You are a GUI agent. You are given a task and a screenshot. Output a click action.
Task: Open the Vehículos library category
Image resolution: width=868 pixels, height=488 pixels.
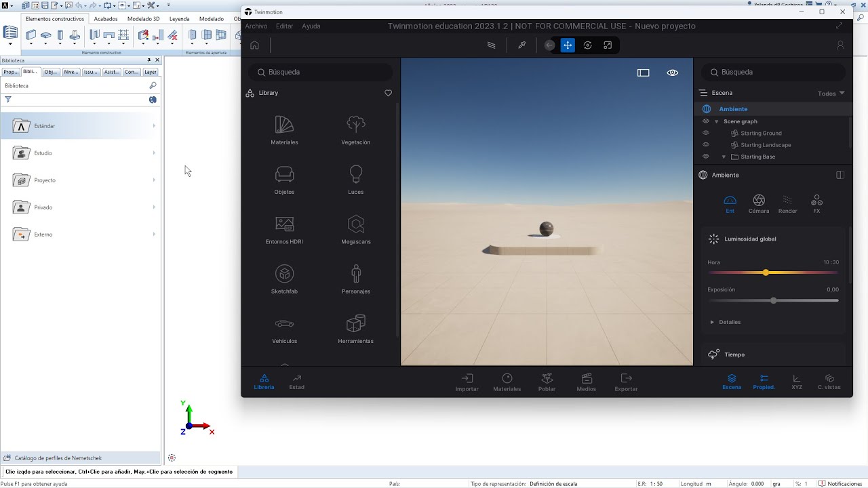(x=284, y=329)
